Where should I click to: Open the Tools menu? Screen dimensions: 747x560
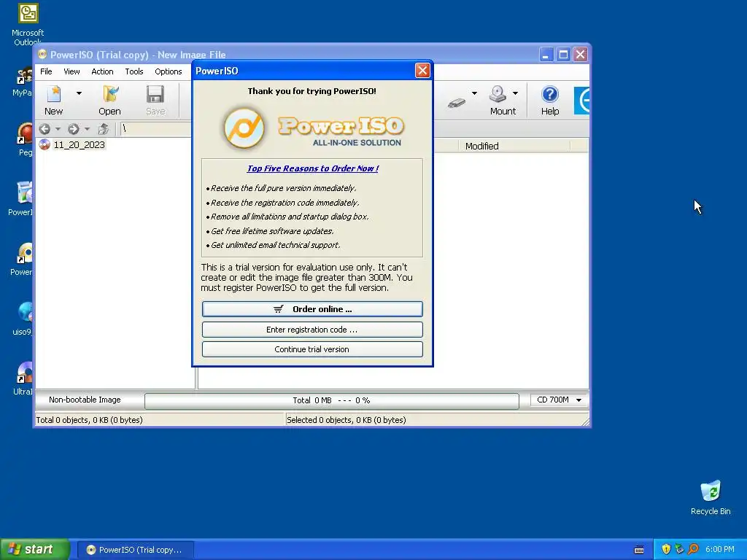(134, 71)
